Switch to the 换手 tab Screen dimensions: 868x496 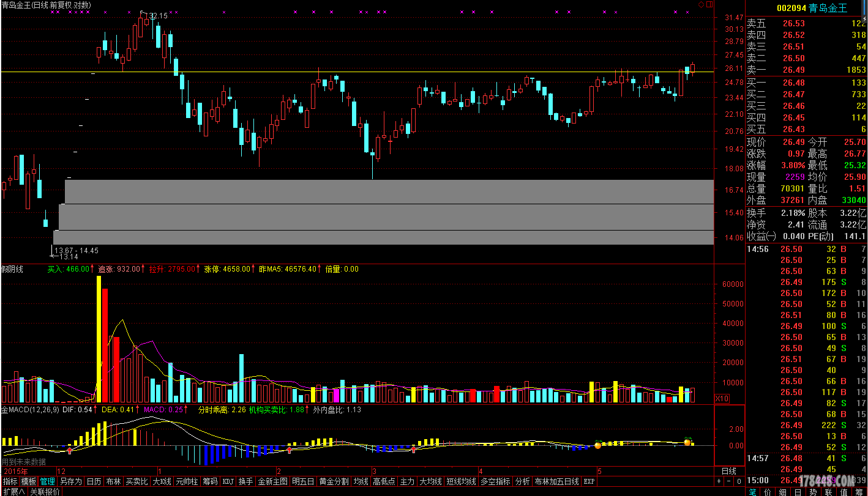(x=246, y=481)
